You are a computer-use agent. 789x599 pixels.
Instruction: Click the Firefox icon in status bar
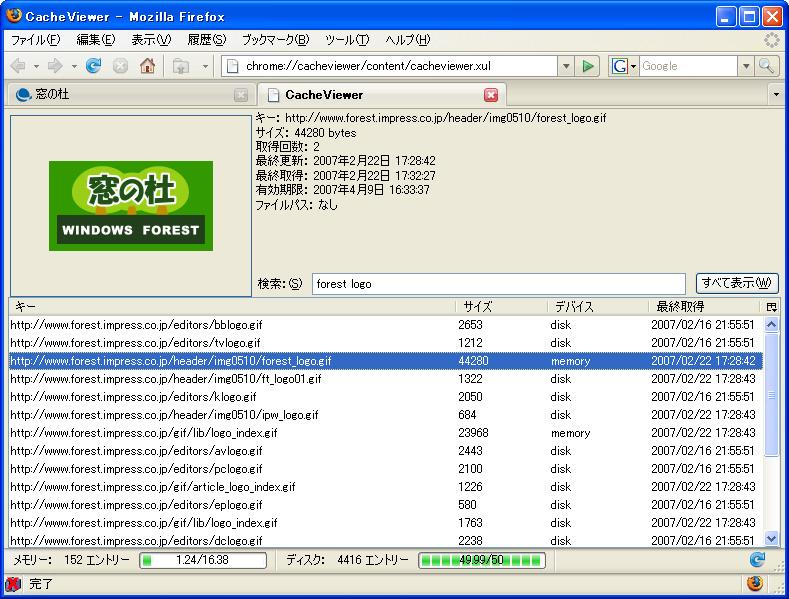click(754, 583)
